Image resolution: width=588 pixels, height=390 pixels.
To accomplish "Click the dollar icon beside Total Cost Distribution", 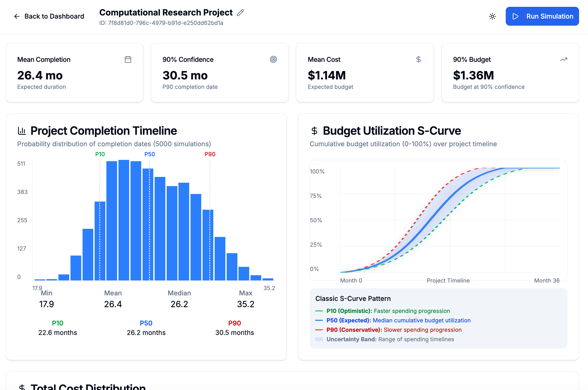I will pos(22,387).
